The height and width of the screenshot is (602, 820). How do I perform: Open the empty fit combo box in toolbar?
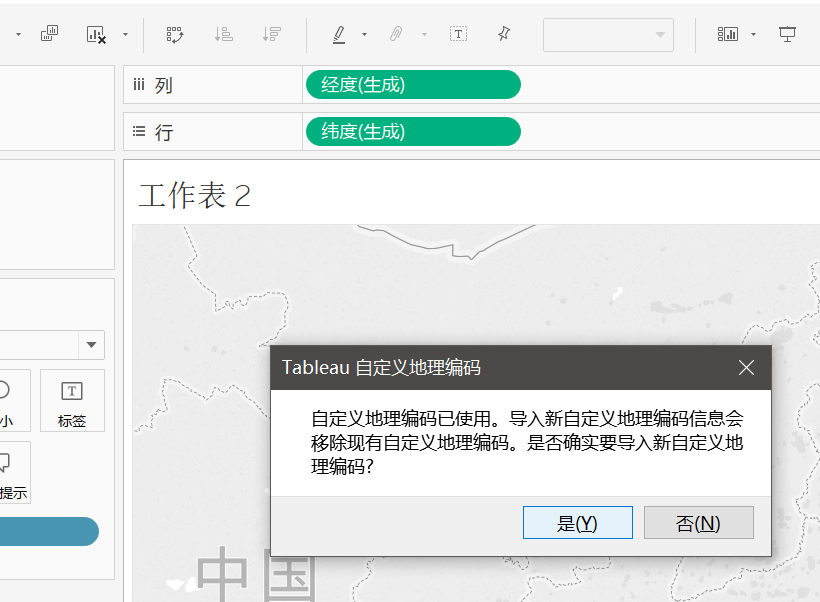[x=608, y=35]
